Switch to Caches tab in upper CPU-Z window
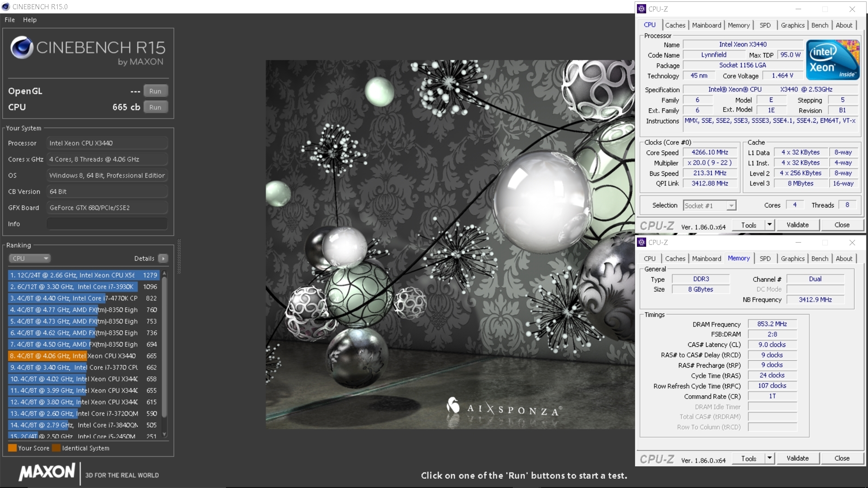The width and height of the screenshot is (868, 488). point(675,25)
